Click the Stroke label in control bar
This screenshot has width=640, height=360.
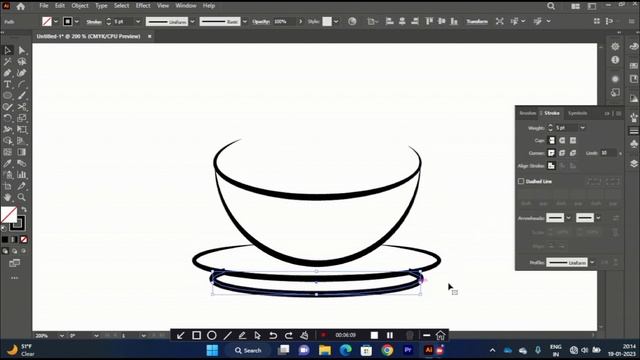coord(94,21)
